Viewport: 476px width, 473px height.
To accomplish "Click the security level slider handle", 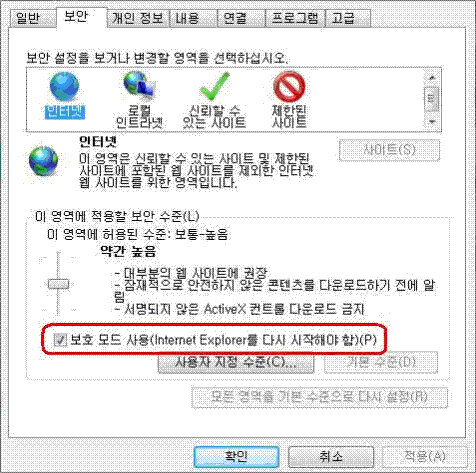I will 59,284.
